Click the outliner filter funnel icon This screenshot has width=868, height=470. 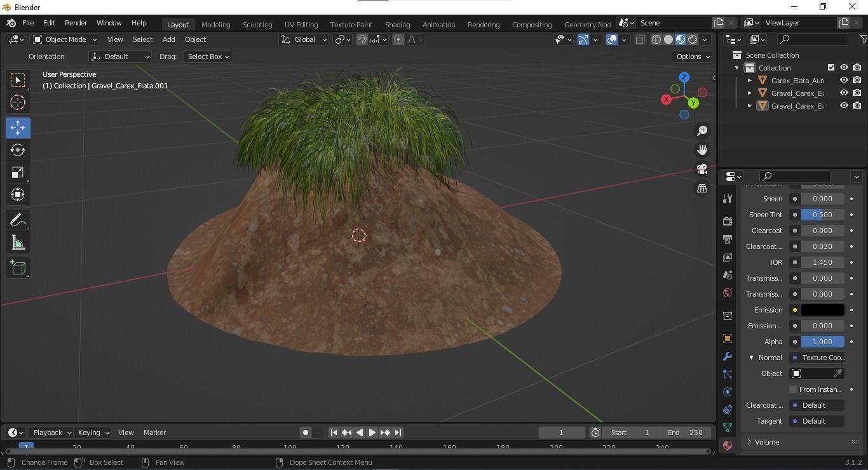point(864,39)
